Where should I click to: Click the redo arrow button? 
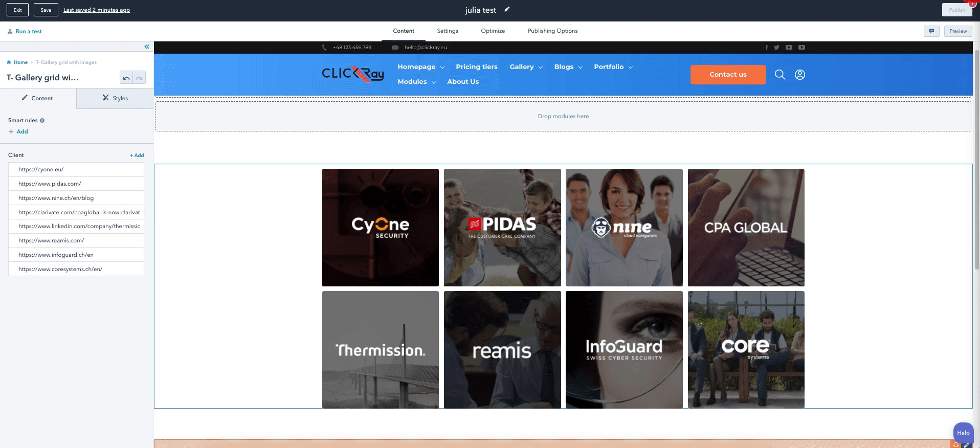[139, 78]
